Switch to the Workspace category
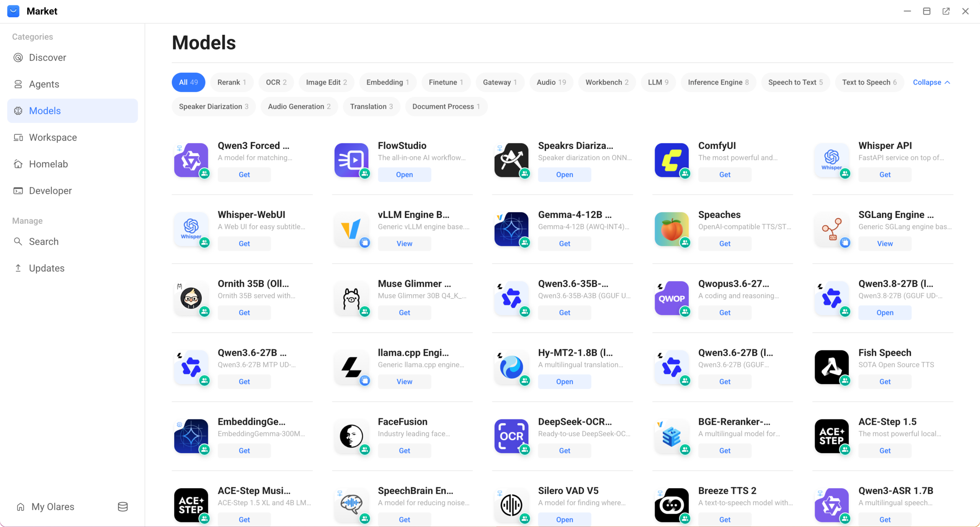 point(72,137)
